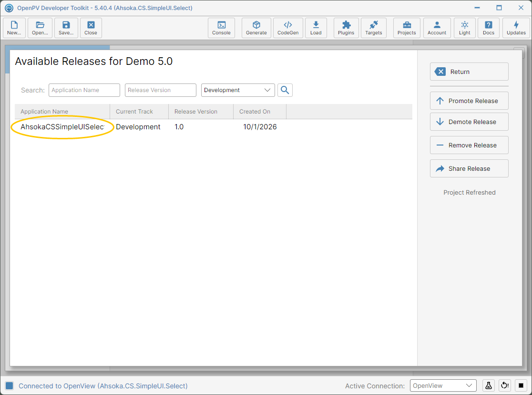
Task: Create a new project with New button
Action: pyautogui.click(x=14, y=28)
